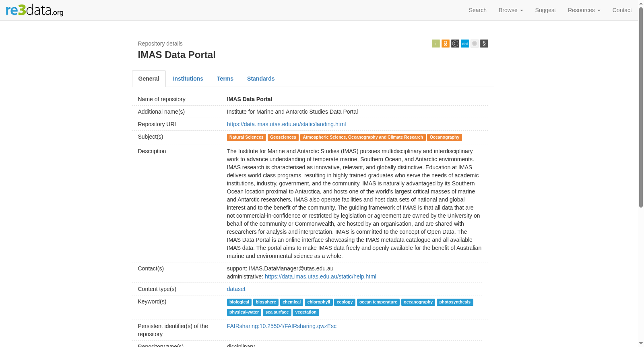Click the scrollbar down arrow
Screen dimensions: 644x347
[x=641, y=344]
